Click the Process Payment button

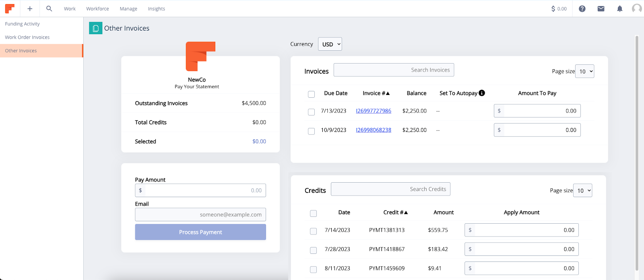pos(200,232)
